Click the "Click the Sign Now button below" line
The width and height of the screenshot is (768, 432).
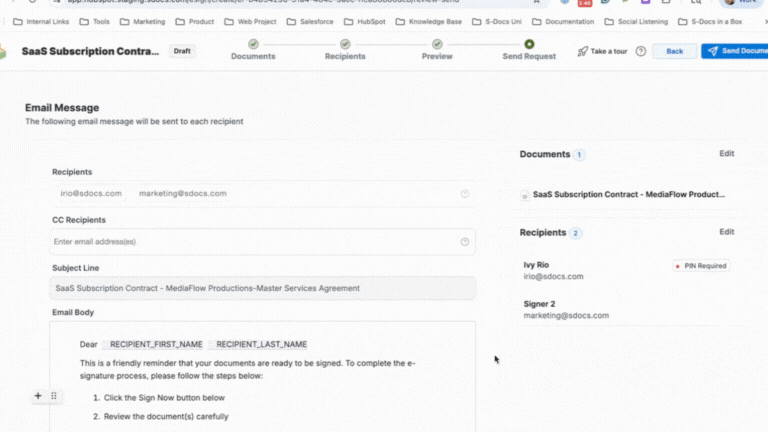(164, 398)
